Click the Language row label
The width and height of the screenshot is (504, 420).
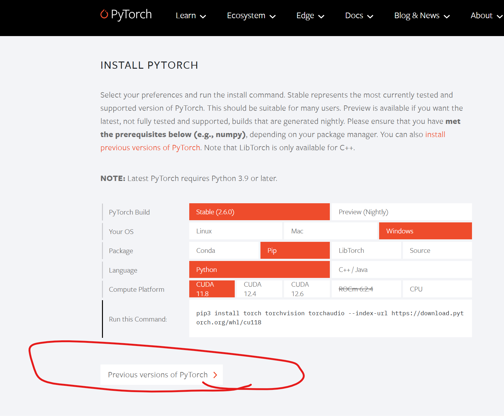click(x=123, y=270)
